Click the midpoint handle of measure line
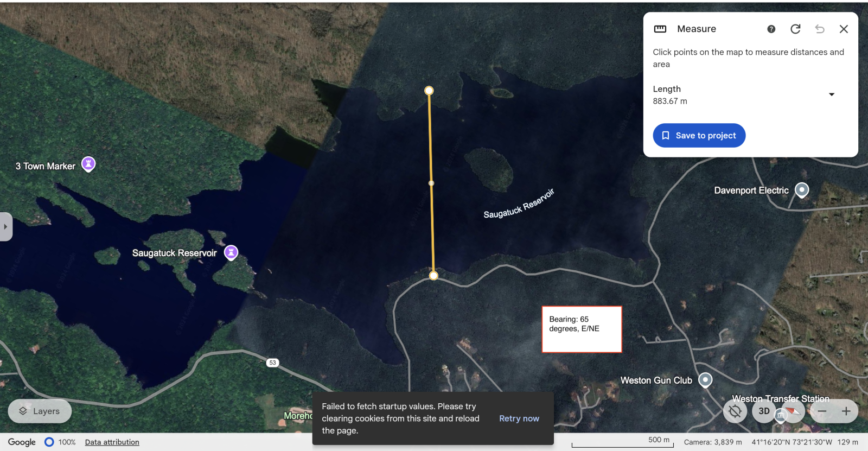The height and width of the screenshot is (451, 868). pyautogui.click(x=431, y=183)
